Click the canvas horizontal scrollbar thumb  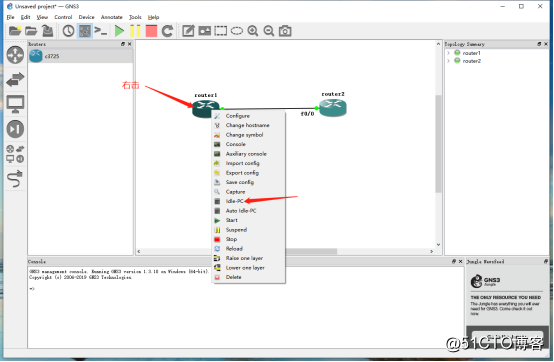(x=311, y=251)
